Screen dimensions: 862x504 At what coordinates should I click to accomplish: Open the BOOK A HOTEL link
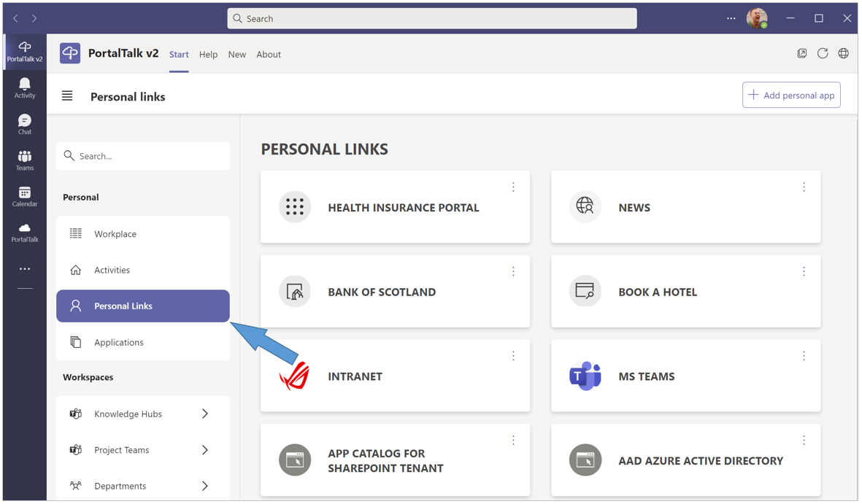click(x=658, y=292)
